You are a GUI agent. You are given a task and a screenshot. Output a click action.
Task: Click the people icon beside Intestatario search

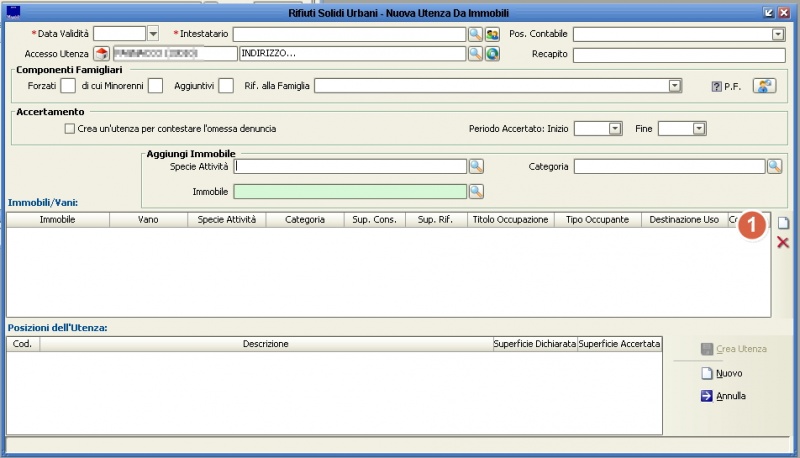point(492,34)
